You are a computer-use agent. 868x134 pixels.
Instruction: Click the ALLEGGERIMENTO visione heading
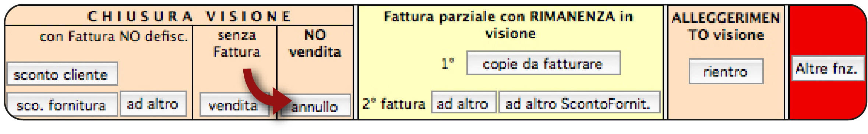(726, 26)
